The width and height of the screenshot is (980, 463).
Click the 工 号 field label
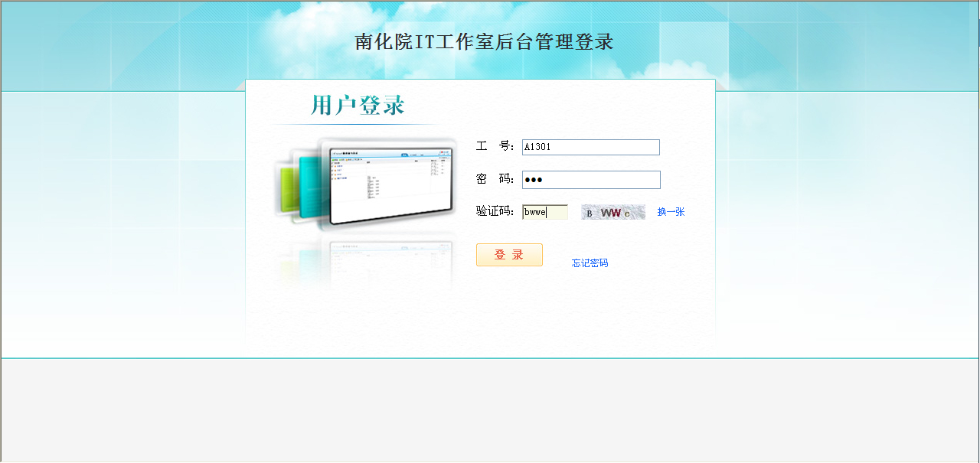(495, 147)
